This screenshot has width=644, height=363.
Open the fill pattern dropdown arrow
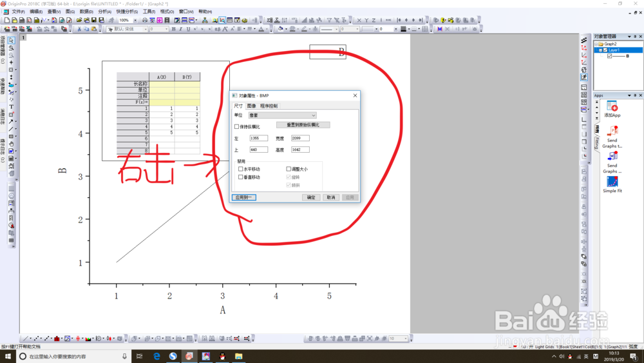[x=409, y=29]
